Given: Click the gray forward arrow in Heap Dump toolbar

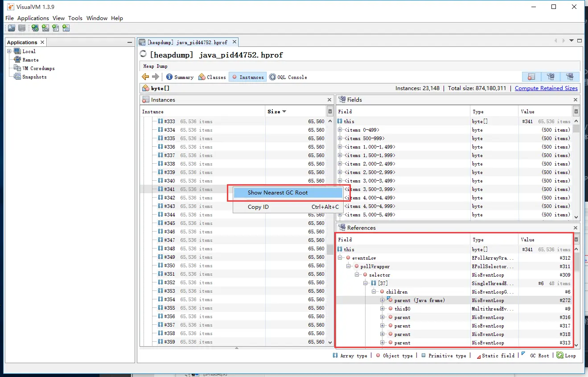Looking at the screenshot, I should click(x=155, y=77).
